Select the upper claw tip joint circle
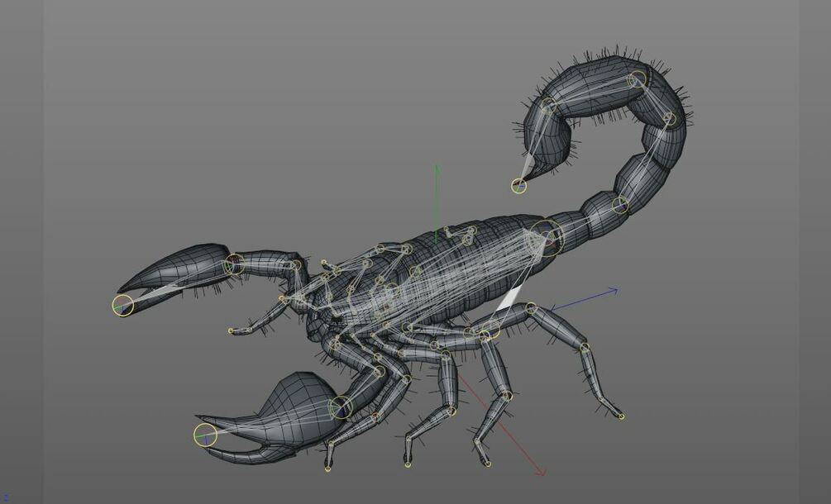The width and height of the screenshot is (831, 504). (x=123, y=306)
